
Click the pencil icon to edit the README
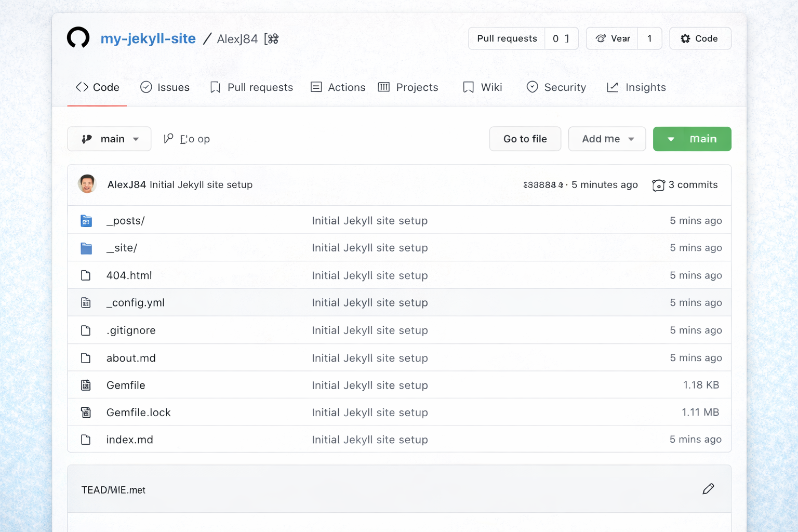(x=708, y=489)
